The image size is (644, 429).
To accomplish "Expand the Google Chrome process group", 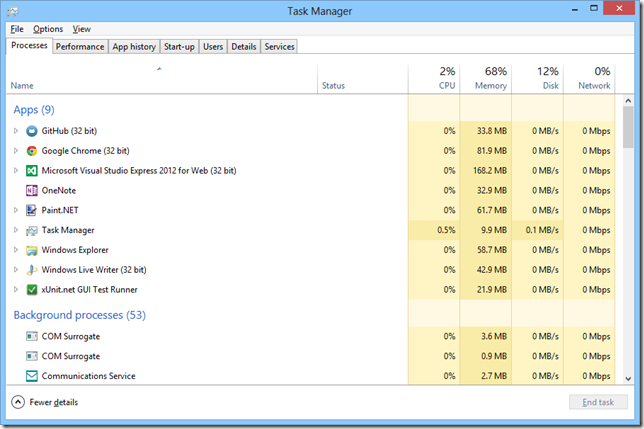I will pos(15,151).
